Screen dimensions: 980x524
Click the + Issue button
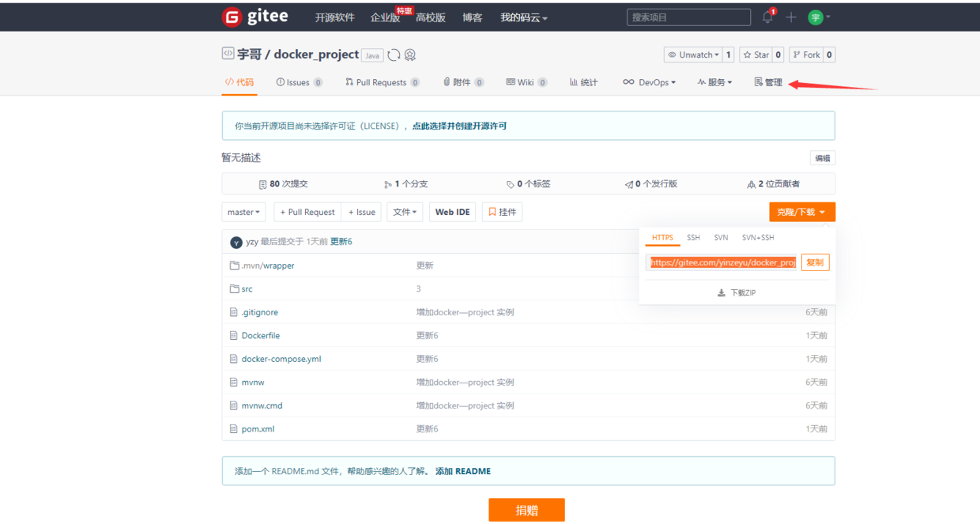click(x=362, y=212)
